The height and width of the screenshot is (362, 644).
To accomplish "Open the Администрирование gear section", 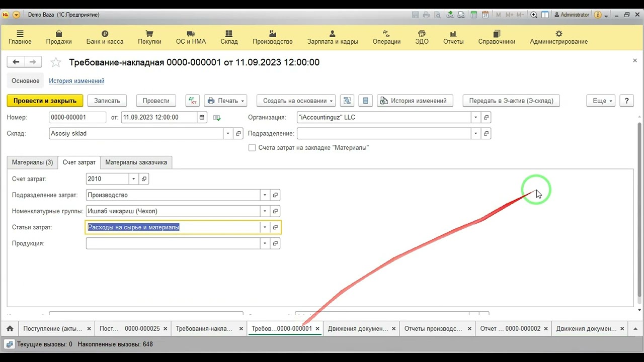I will 558,37.
